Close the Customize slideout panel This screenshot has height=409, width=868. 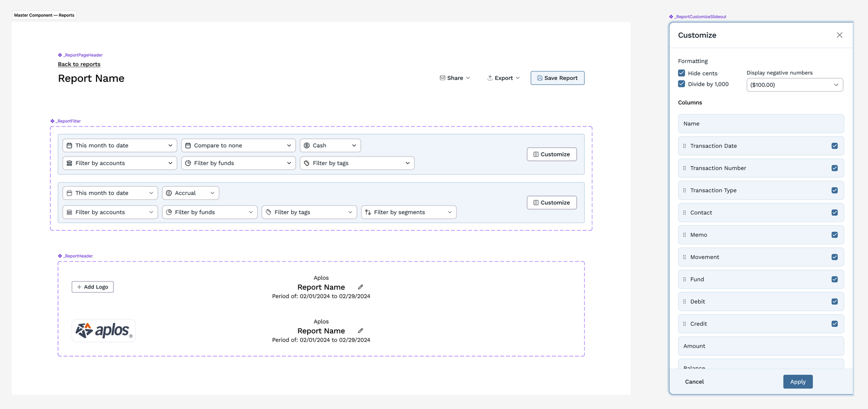[839, 35]
